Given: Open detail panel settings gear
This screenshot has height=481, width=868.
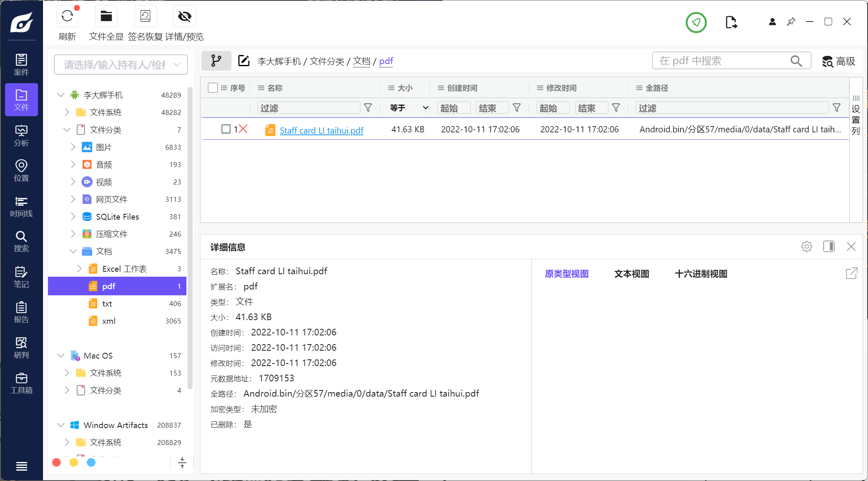Looking at the screenshot, I should point(806,246).
